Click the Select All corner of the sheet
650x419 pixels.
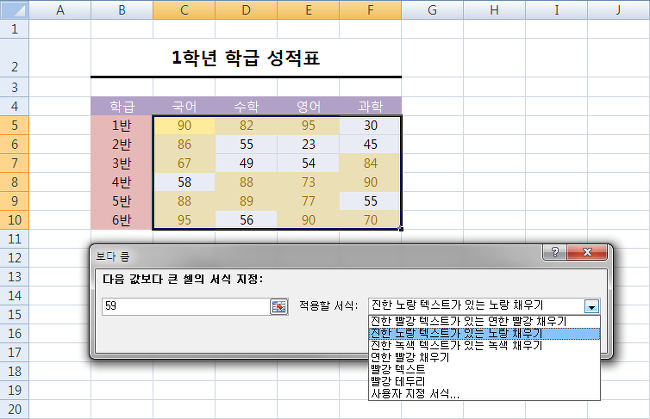[x=14, y=10]
